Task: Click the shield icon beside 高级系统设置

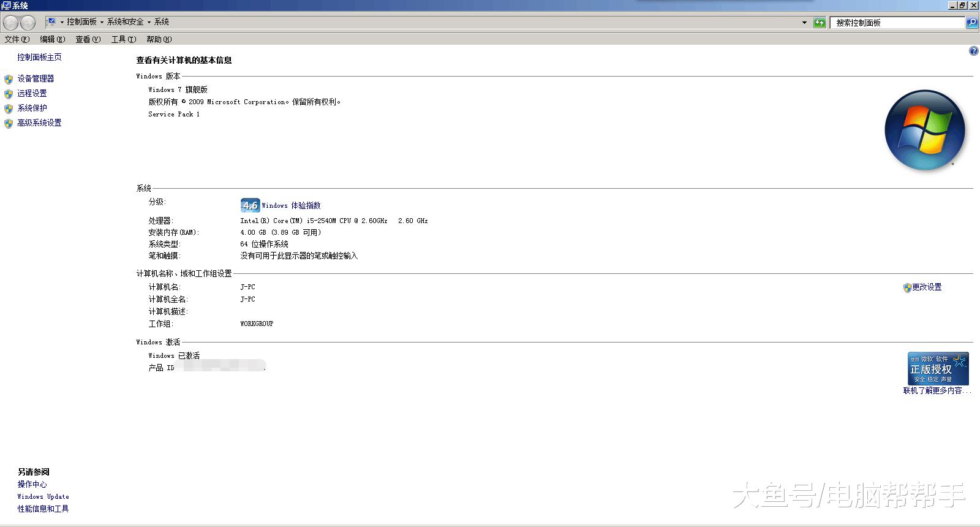Action: click(9, 123)
